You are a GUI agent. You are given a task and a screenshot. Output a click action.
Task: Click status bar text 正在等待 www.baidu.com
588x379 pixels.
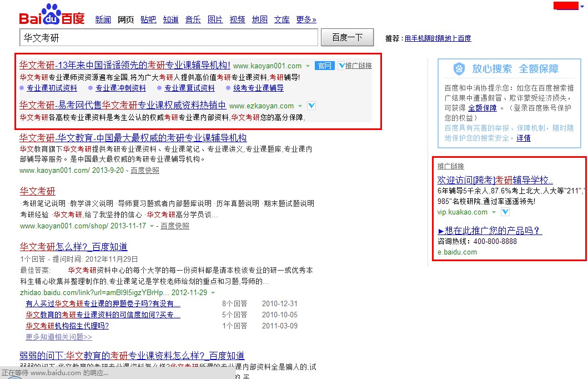tap(55, 373)
